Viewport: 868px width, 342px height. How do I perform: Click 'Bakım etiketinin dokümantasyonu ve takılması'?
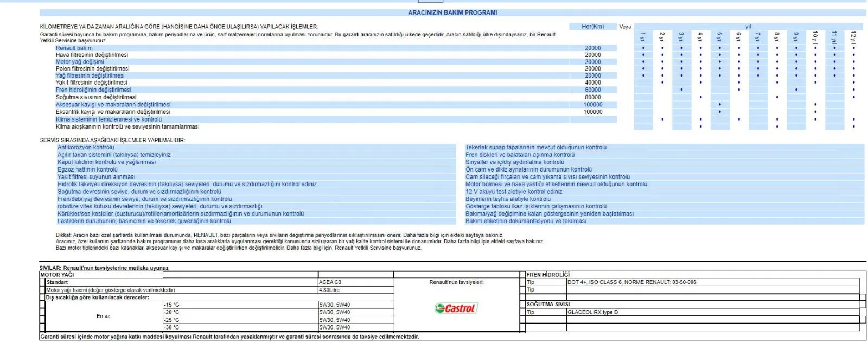[x=526, y=221]
